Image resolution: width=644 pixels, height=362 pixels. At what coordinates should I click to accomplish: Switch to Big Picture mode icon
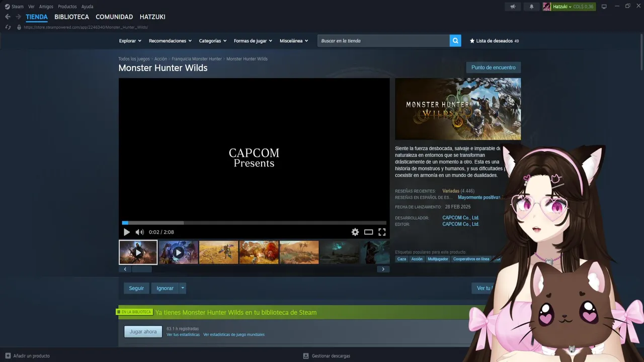(604, 7)
